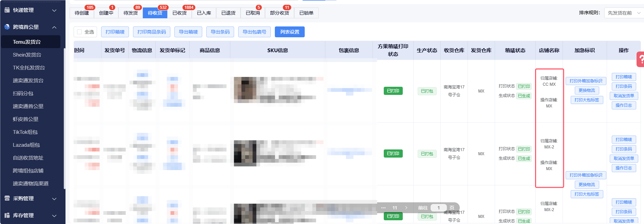Click the 跨境首公里 sidebar icon
The height and width of the screenshot is (224, 644).
[7, 27]
